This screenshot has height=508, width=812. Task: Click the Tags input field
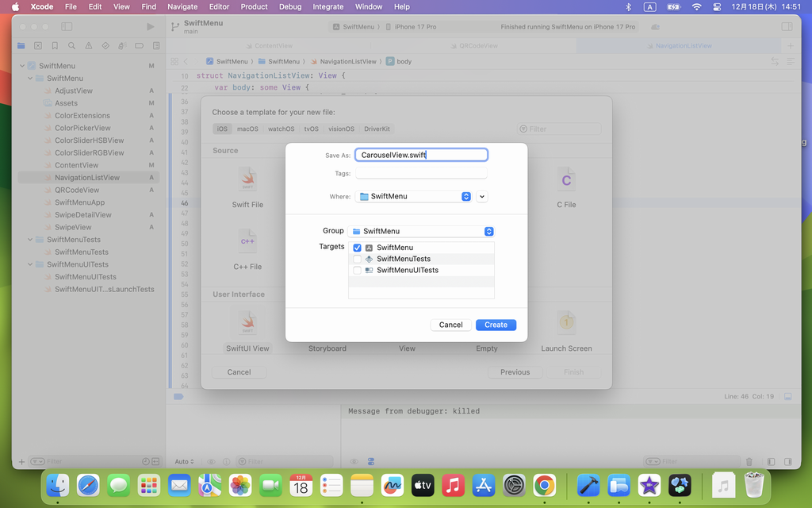pos(421,173)
